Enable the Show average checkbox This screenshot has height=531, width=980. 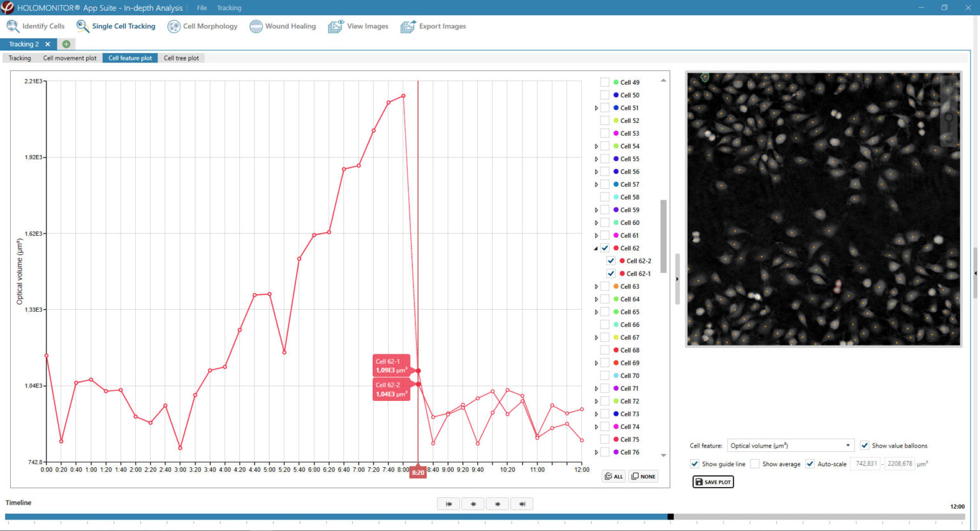point(755,463)
